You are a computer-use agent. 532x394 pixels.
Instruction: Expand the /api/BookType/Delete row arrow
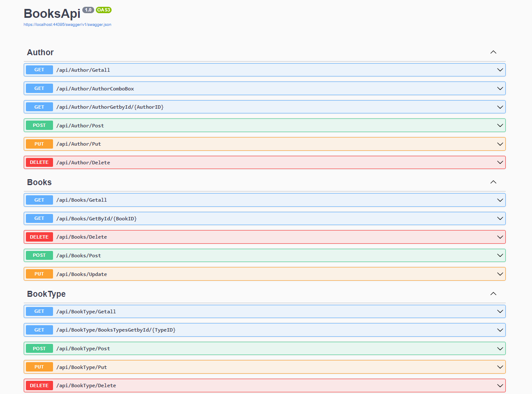tap(500, 386)
